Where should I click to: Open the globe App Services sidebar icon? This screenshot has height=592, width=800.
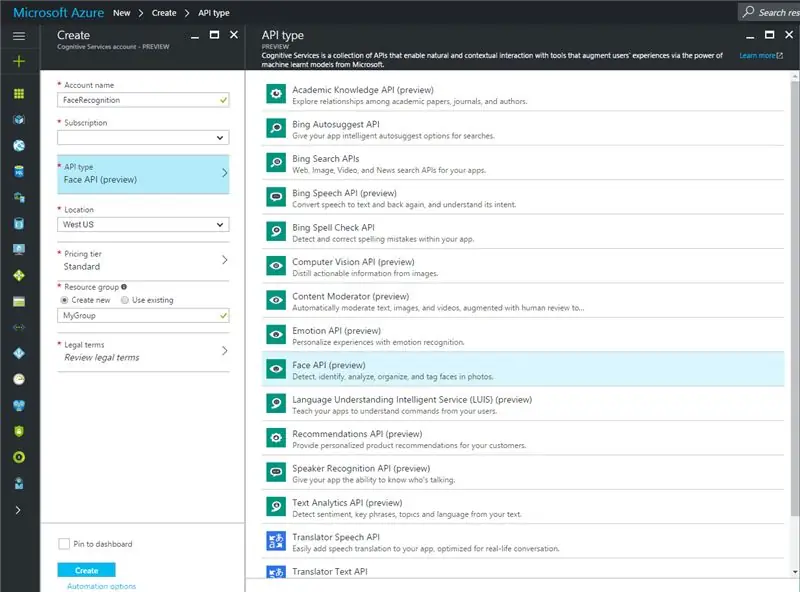[x=19, y=146]
